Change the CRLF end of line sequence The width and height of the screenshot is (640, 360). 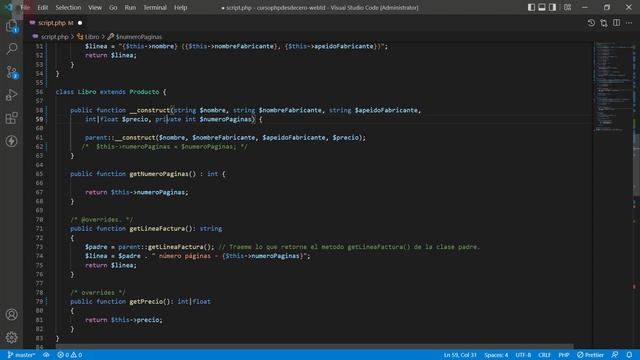[544, 355]
